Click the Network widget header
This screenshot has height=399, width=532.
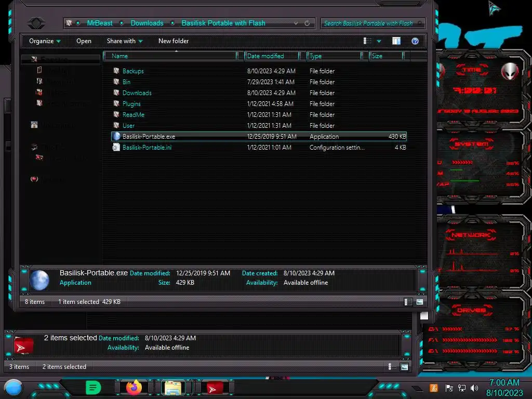point(471,235)
